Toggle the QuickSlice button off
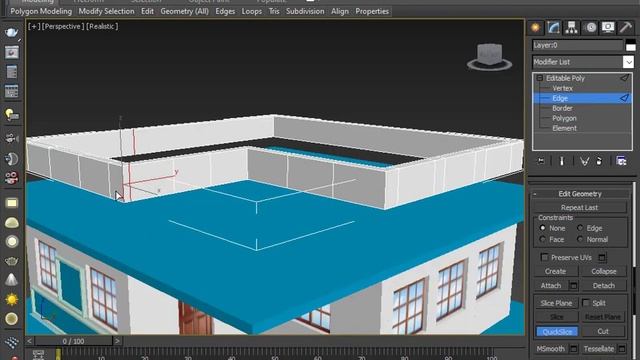 point(557,331)
